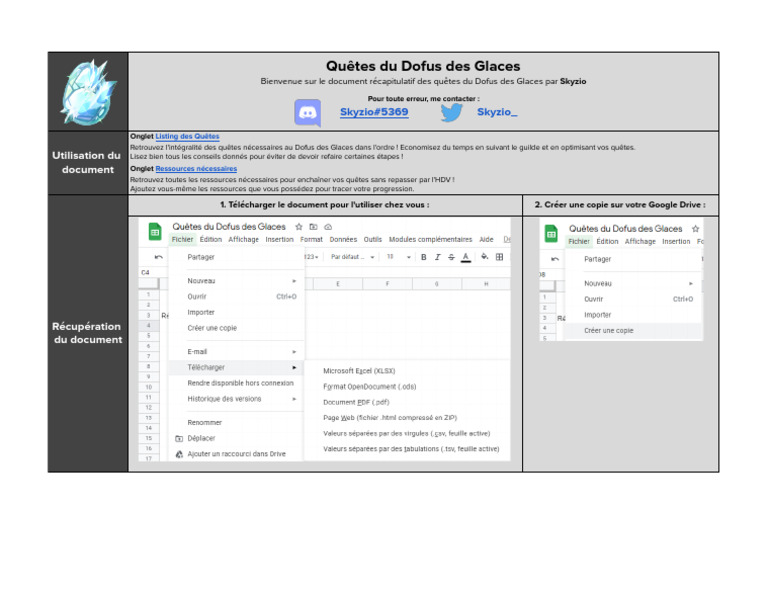Open the 123 number format dropdown
This screenshot has height=594, width=768.
(312, 257)
